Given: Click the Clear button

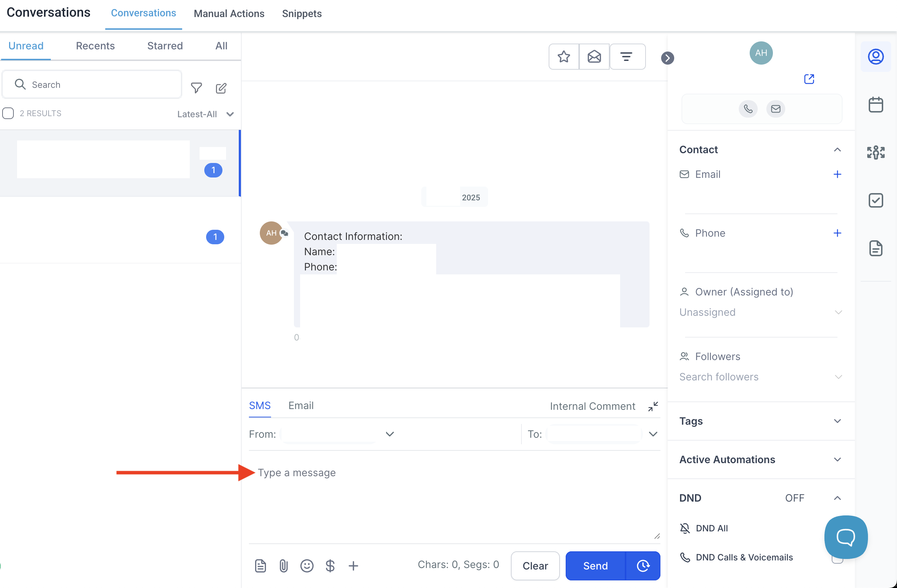Looking at the screenshot, I should (535, 565).
